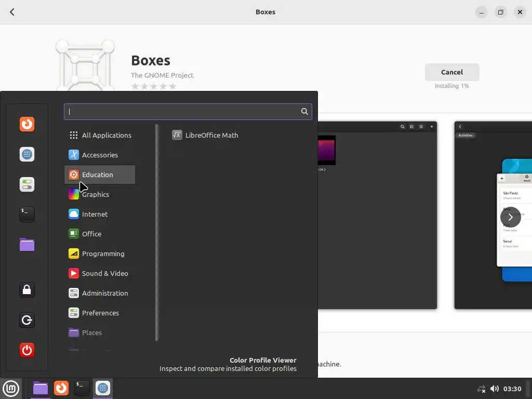Open System Settings toggle icon in menu sidebar

coord(27,184)
